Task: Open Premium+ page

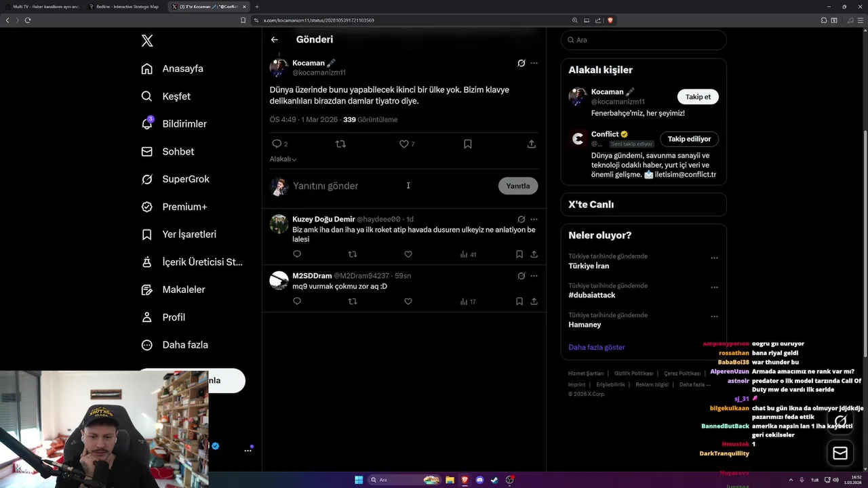Action: pos(174,207)
